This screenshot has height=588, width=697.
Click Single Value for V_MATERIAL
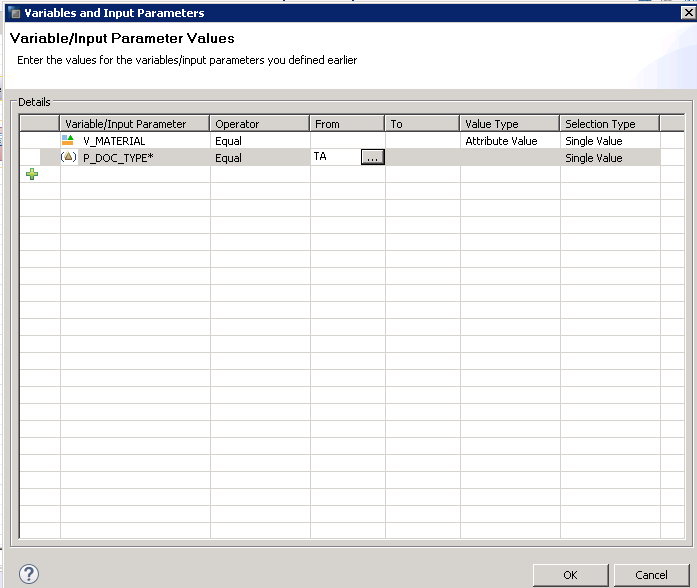click(x=610, y=141)
